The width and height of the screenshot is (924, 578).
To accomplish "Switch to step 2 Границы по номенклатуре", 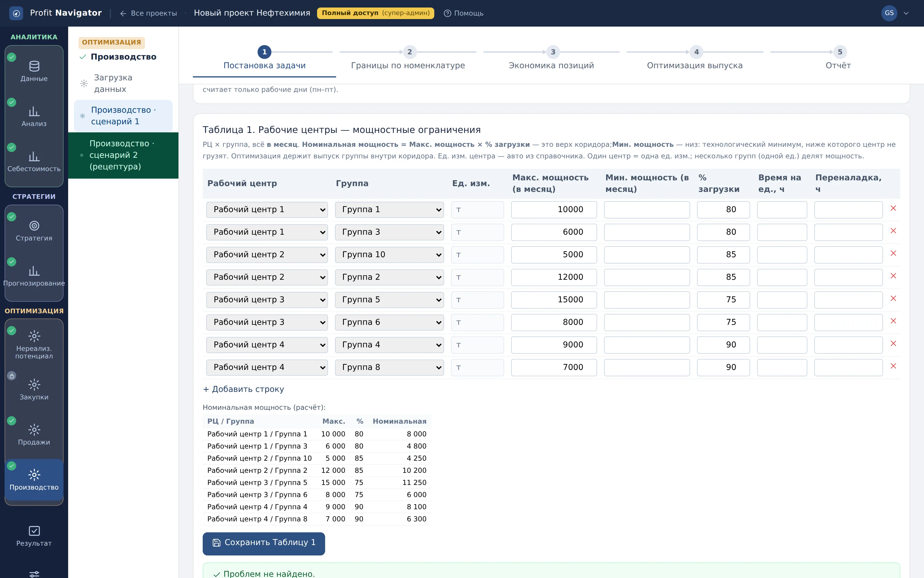I will click(x=408, y=58).
